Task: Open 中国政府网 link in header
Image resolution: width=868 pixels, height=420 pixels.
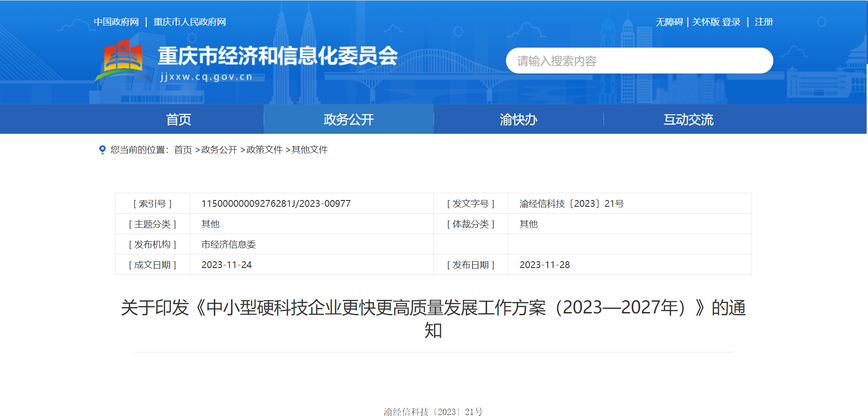Action: 116,22
